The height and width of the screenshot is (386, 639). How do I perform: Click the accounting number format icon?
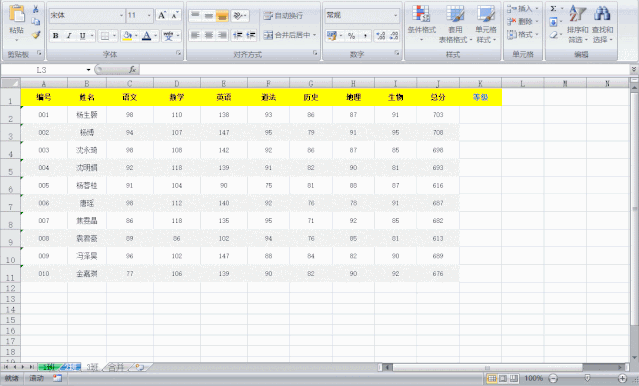332,36
